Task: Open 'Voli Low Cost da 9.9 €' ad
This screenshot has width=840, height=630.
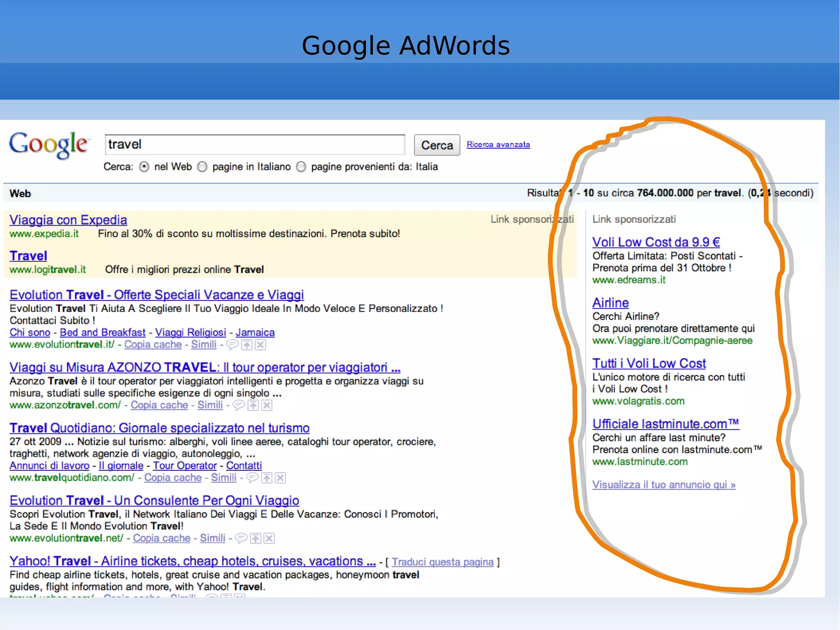Action: [656, 242]
